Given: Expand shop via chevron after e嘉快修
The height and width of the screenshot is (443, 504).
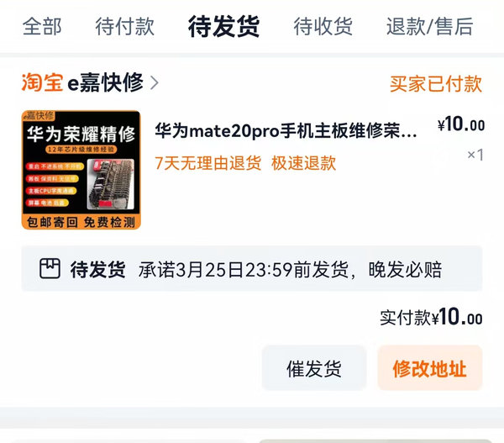Looking at the screenshot, I should click(155, 82).
